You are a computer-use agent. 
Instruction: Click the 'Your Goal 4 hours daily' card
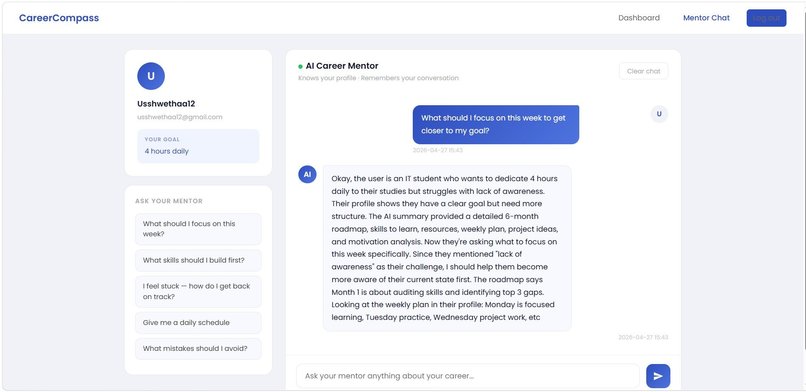click(x=198, y=146)
